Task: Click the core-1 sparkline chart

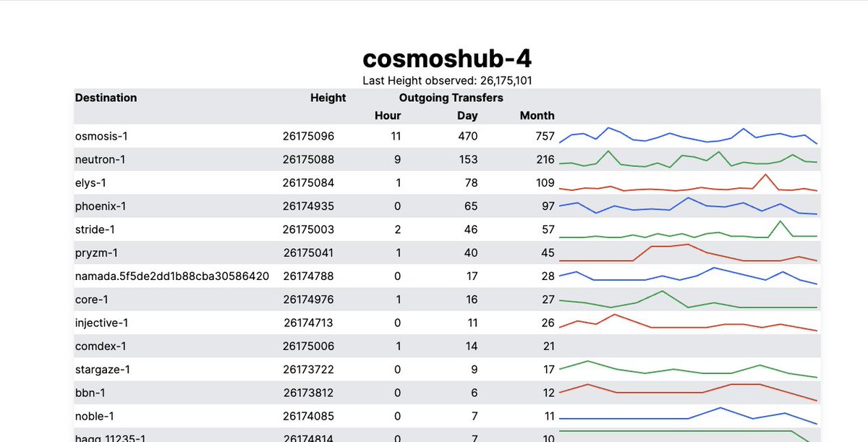Action: click(688, 299)
